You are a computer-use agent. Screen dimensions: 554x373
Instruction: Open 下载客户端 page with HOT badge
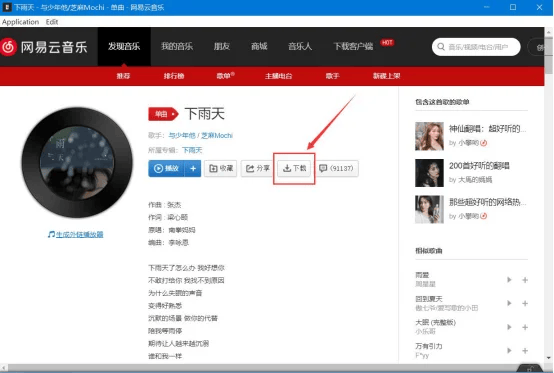pos(353,46)
